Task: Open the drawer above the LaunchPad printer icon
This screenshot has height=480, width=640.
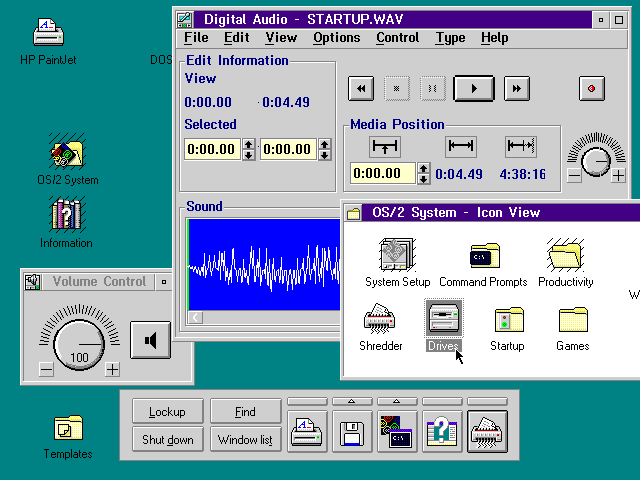Action: [x=306, y=402]
